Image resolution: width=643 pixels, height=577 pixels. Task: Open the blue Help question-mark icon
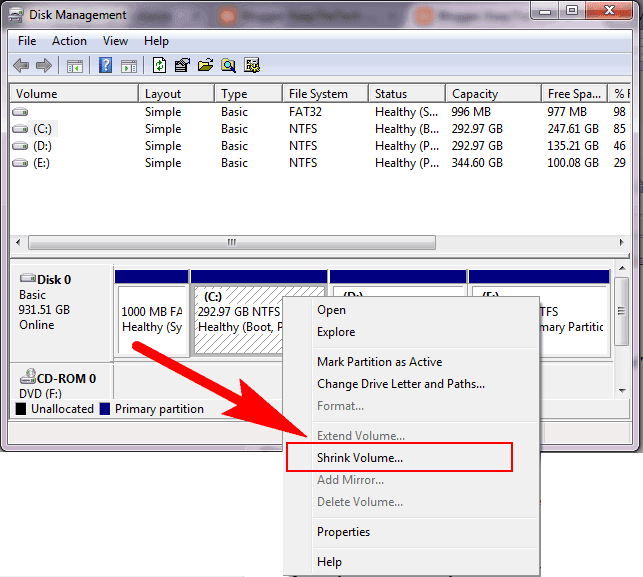(105, 65)
